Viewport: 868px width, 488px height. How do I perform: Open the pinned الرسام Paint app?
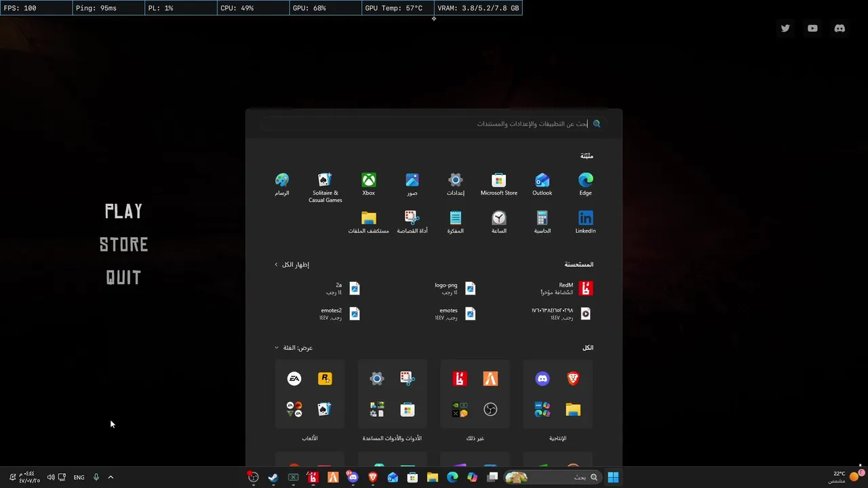point(281,184)
